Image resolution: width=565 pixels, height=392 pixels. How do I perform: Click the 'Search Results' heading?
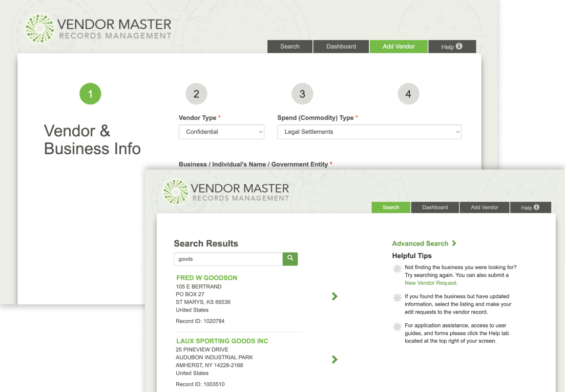pyautogui.click(x=206, y=243)
